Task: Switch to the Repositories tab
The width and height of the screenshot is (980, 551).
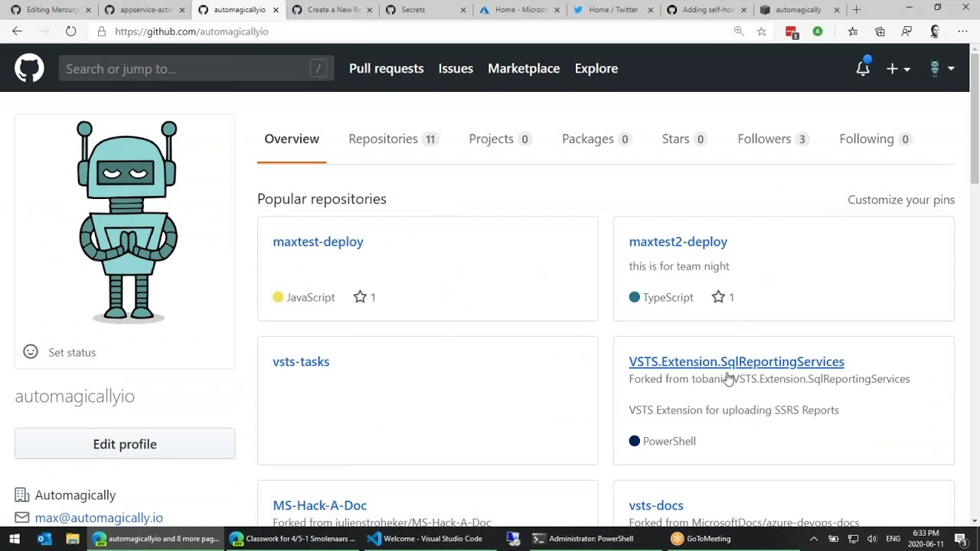Action: 394,139
